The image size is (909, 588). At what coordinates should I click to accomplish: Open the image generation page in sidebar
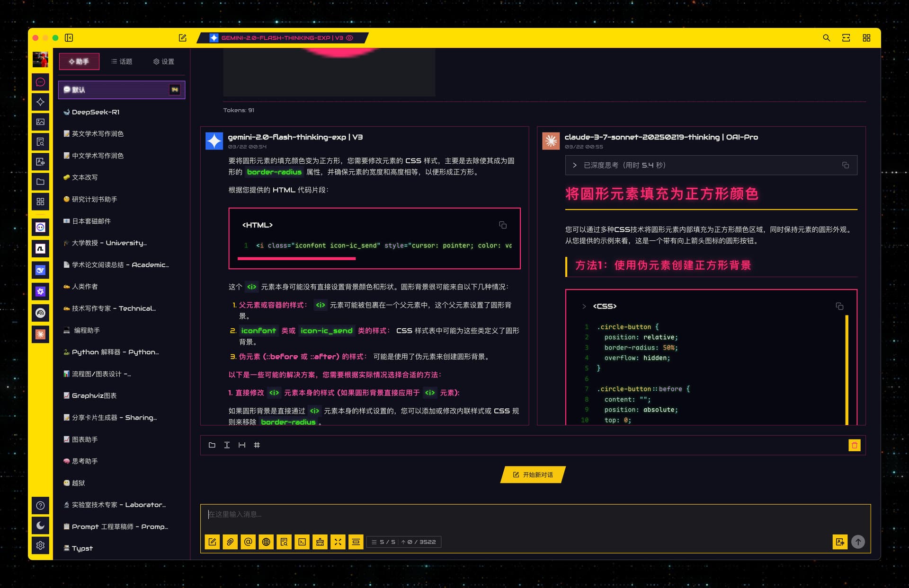pos(40,122)
